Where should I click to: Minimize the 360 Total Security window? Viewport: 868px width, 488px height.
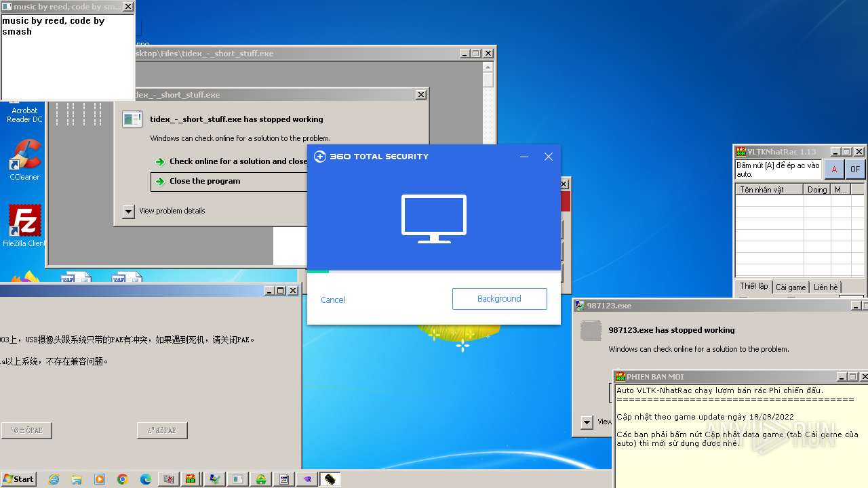pyautogui.click(x=524, y=157)
